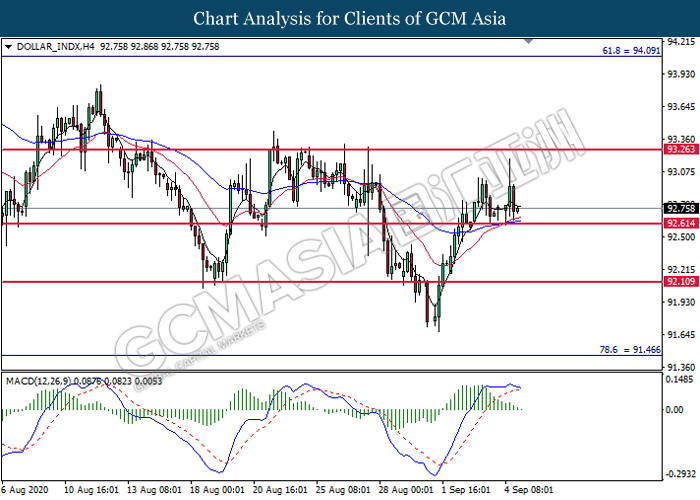Screen dimensions: 700x500
Task: Click the 93.075 price scale value
Action: coord(681,172)
